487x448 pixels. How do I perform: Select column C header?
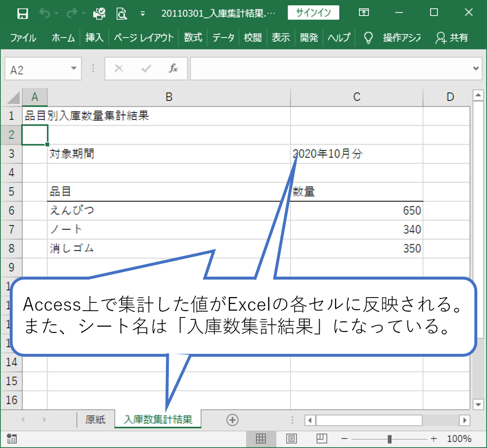pos(357,97)
